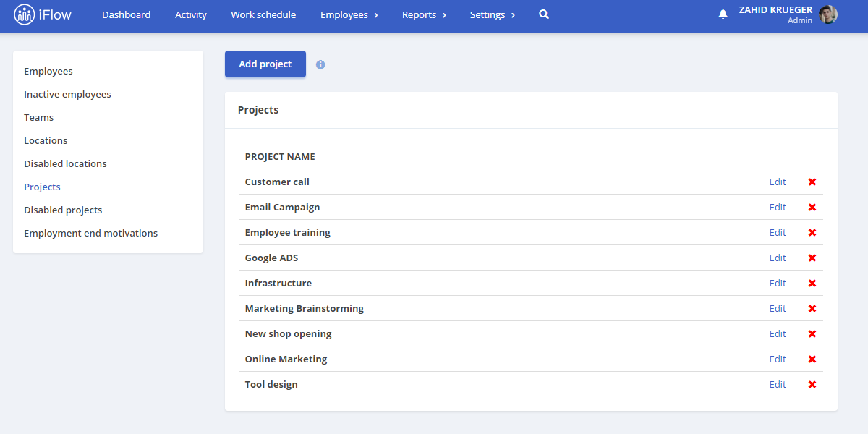This screenshot has height=434, width=868.
Task: Open Employment end motivations in sidebar
Action: click(x=90, y=233)
